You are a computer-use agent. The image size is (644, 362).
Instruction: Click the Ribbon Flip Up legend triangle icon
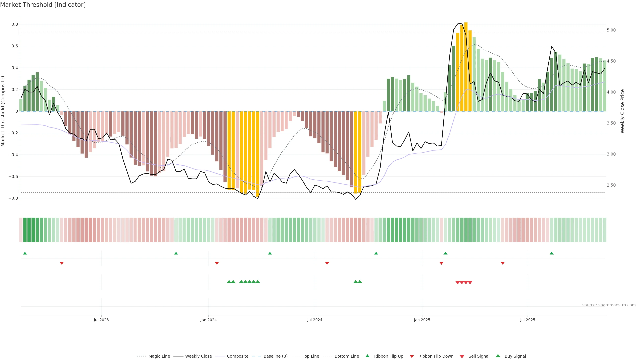pyautogui.click(x=367, y=356)
